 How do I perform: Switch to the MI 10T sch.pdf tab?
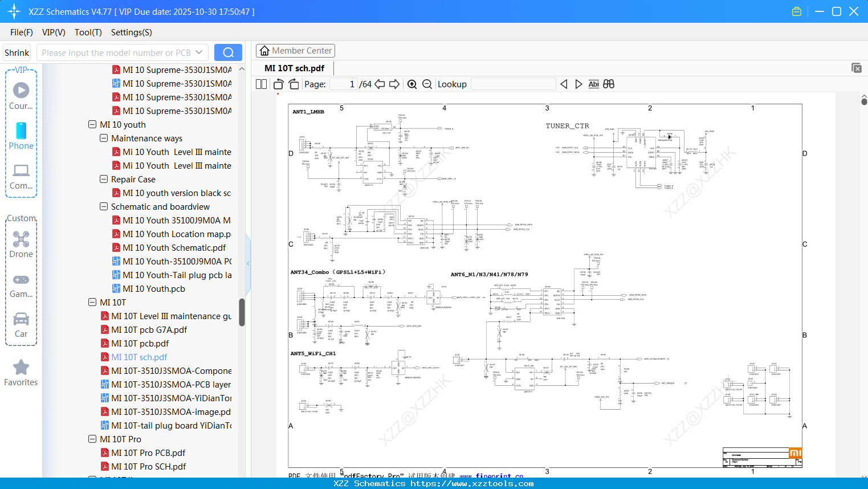tap(294, 68)
